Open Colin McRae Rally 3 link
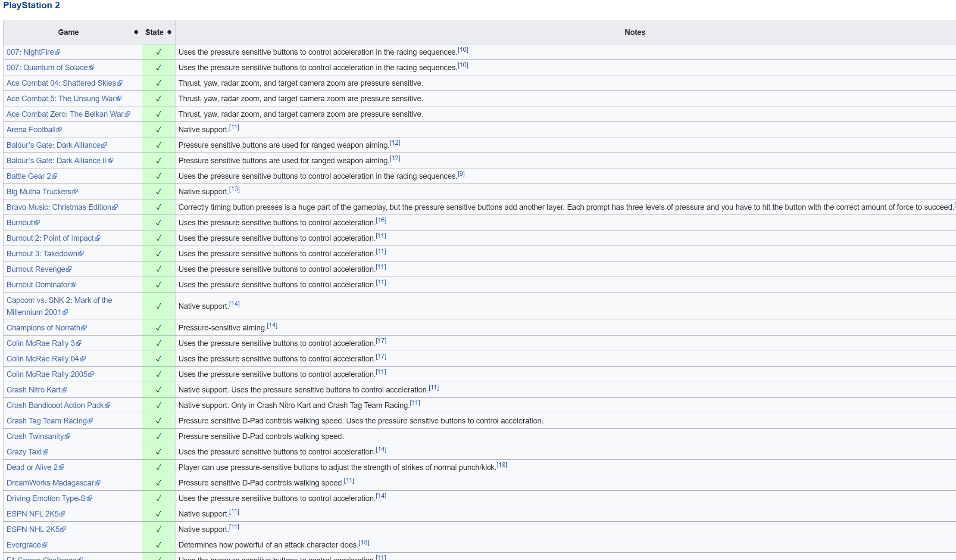 tap(44, 343)
